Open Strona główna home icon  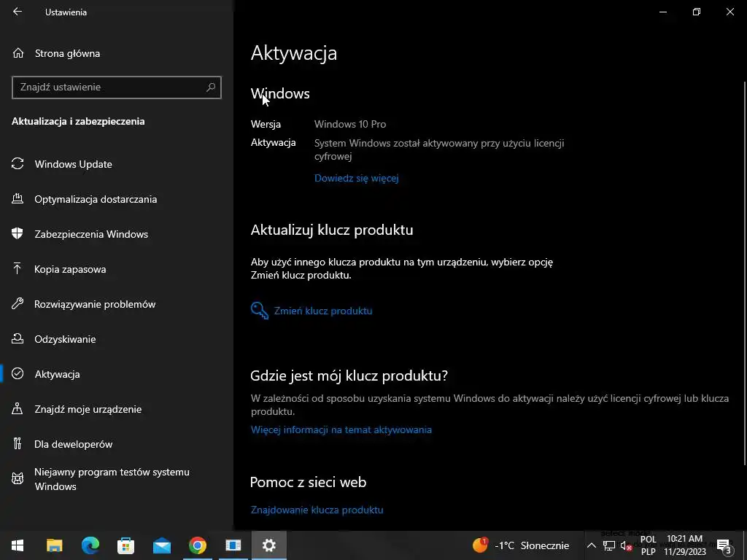click(18, 52)
